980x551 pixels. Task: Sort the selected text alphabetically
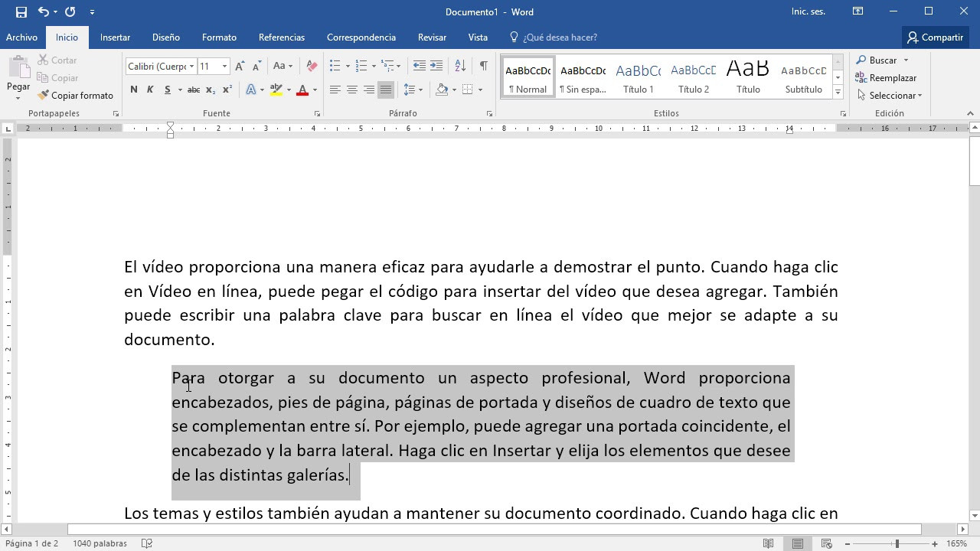pyautogui.click(x=460, y=67)
